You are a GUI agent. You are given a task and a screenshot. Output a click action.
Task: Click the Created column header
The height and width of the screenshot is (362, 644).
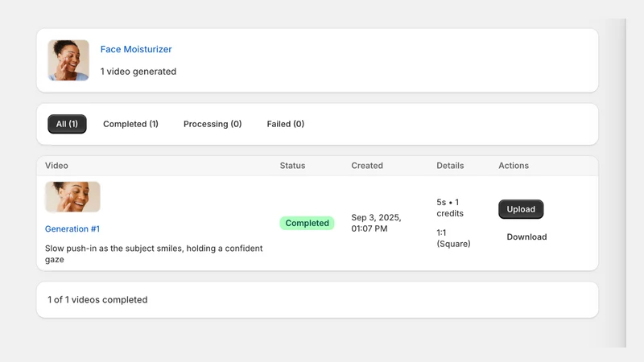[367, 166]
